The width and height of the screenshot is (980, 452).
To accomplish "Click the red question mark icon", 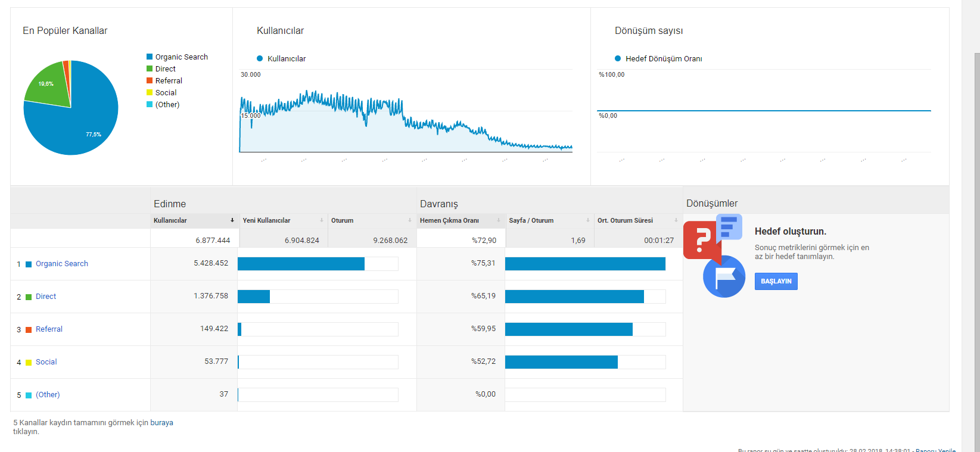I will tap(702, 241).
